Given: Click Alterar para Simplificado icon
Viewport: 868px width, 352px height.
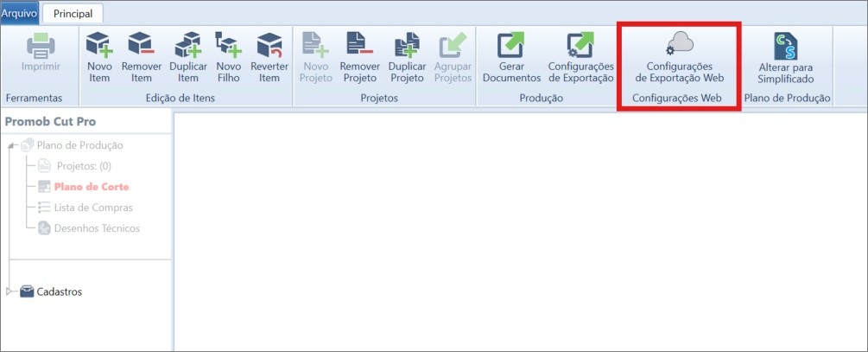Looking at the screenshot, I should tap(785, 46).
